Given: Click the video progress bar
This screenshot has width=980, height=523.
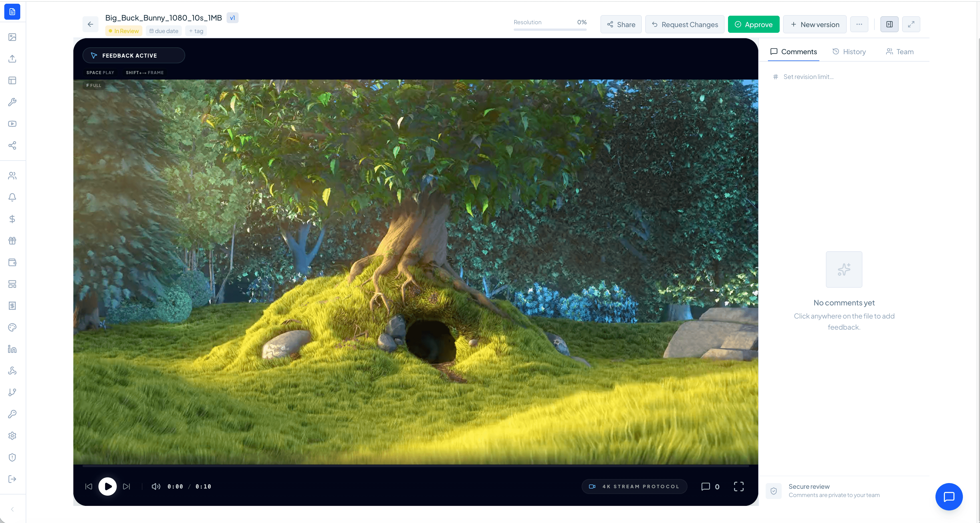Looking at the screenshot, I should click(416, 466).
